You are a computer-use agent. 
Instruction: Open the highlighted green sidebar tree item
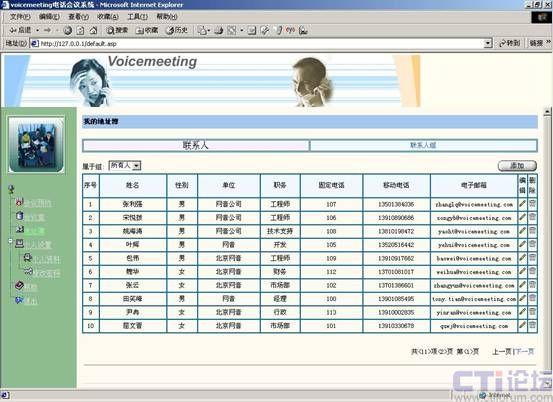pos(30,230)
